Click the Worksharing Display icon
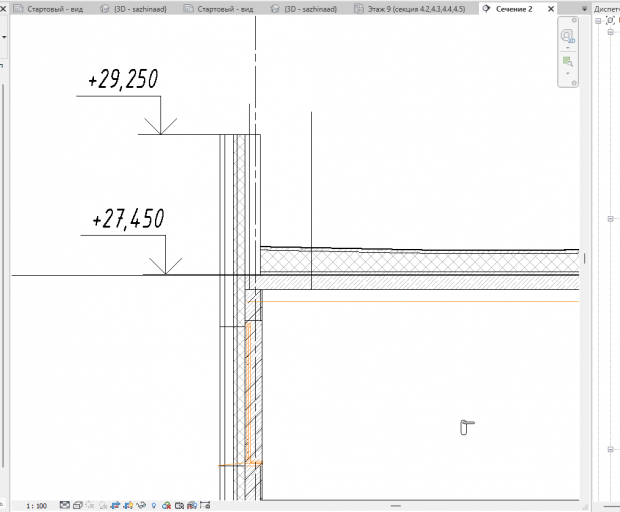The height and width of the screenshot is (512, 620). (166, 505)
